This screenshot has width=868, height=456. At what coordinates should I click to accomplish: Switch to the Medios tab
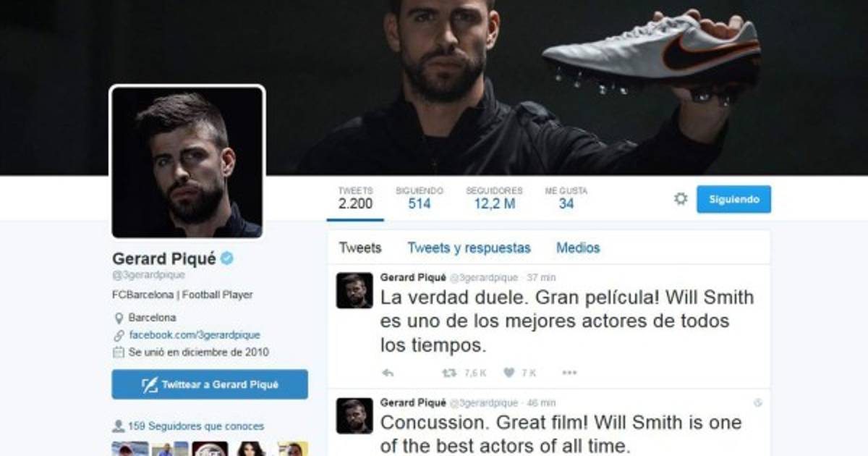pos(578,248)
